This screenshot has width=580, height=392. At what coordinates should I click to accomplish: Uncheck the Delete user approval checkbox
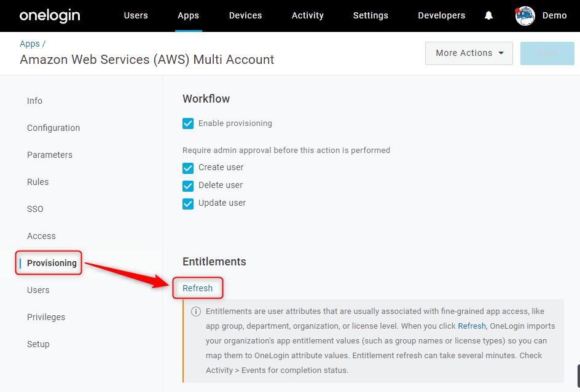[188, 186]
